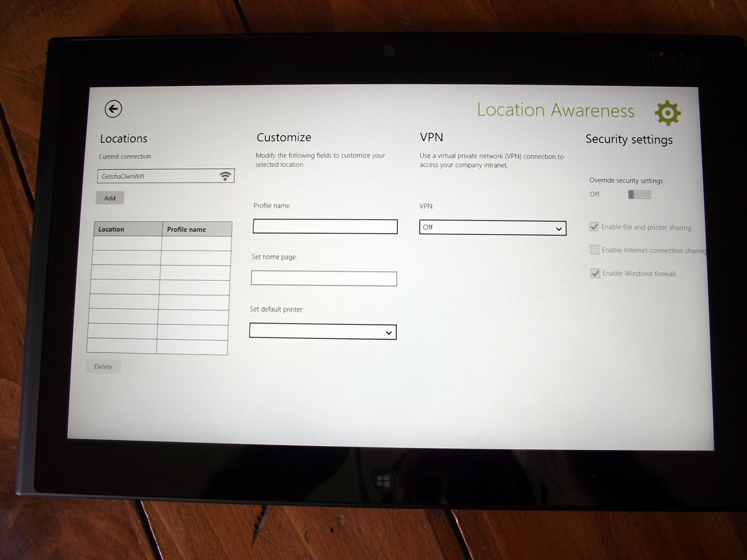Tap the Windows home button on the bezel

click(383, 480)
